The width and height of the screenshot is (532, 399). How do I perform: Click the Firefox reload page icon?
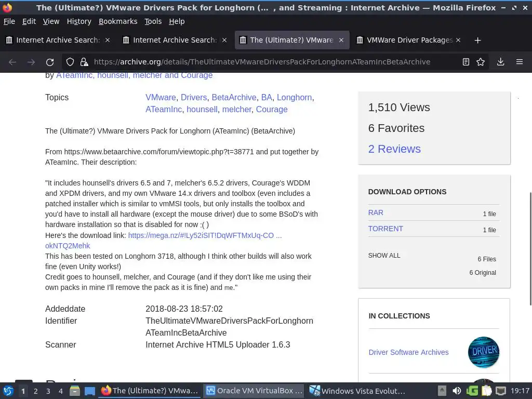coord(50,62)
